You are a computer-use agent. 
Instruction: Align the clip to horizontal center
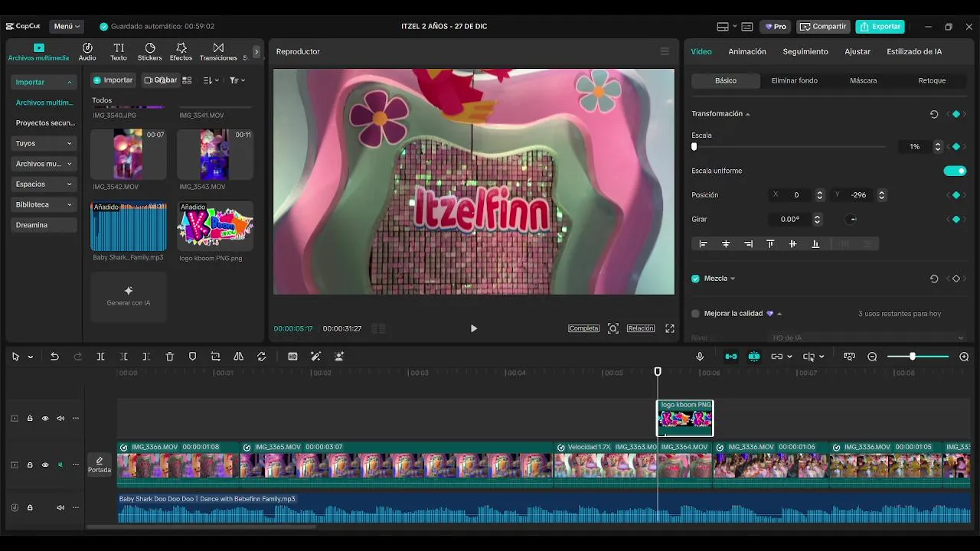click(726, 244)
